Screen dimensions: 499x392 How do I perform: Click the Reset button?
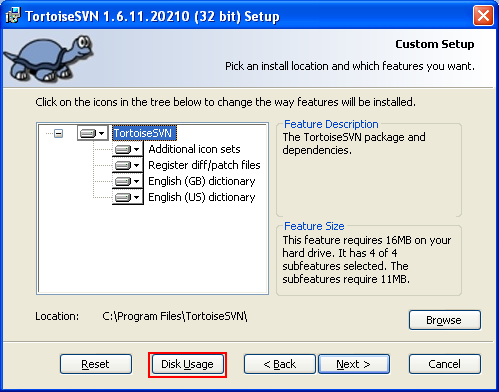(96, 364)
